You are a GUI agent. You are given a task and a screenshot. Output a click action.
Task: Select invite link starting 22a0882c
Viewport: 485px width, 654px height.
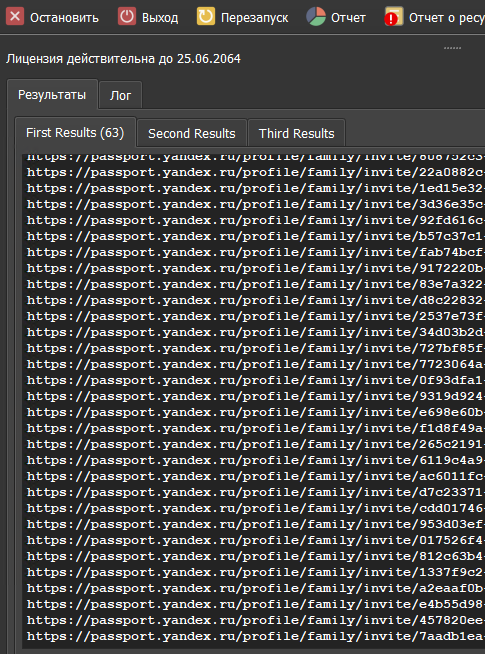point(256,172)
